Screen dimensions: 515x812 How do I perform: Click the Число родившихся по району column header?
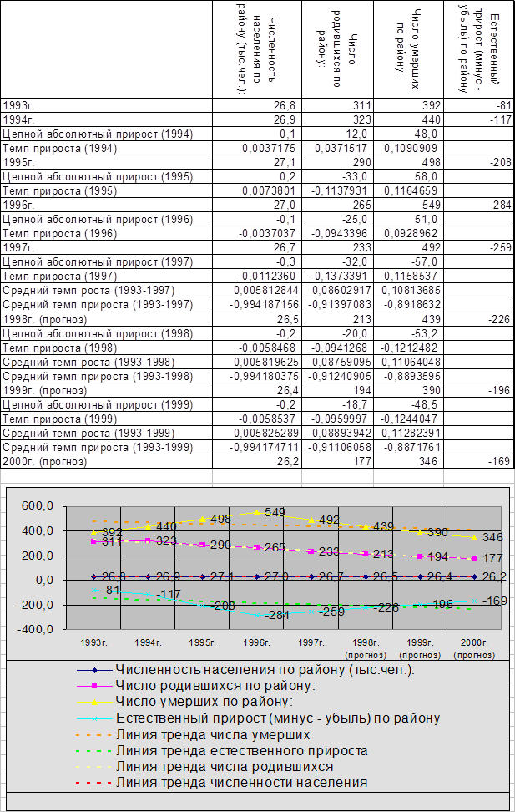point(336,50)
